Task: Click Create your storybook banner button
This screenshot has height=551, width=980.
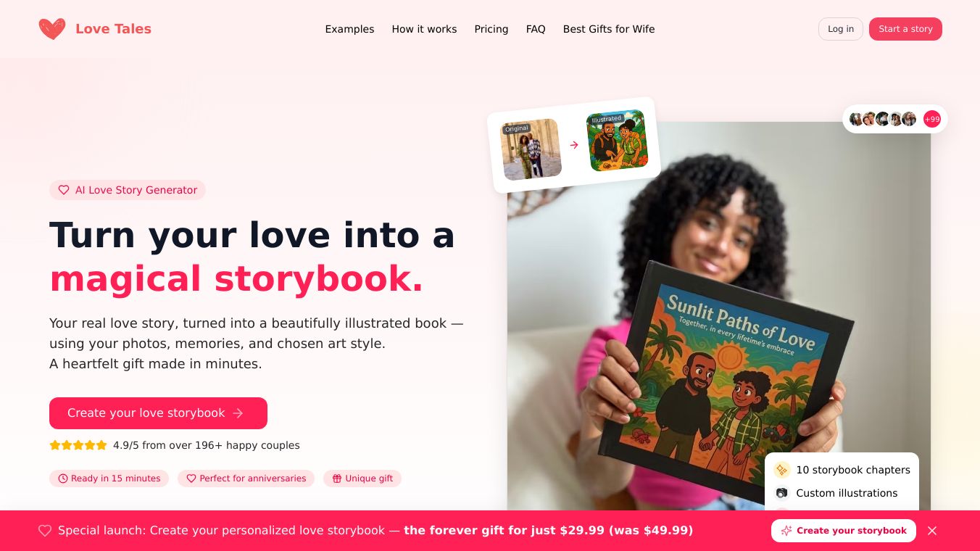Action: [x=844, y=531]
